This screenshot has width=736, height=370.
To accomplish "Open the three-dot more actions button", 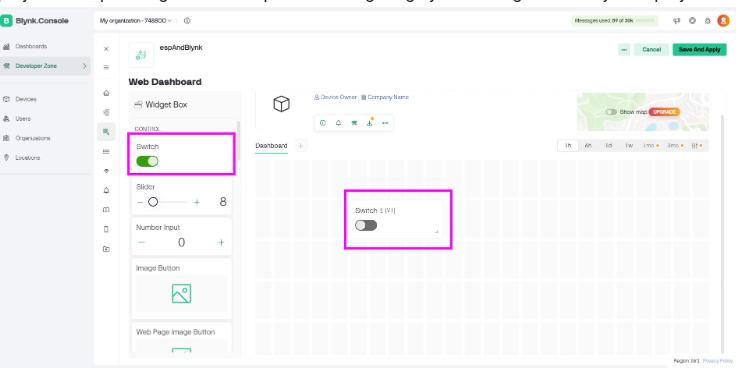I will tap(624, 49).
